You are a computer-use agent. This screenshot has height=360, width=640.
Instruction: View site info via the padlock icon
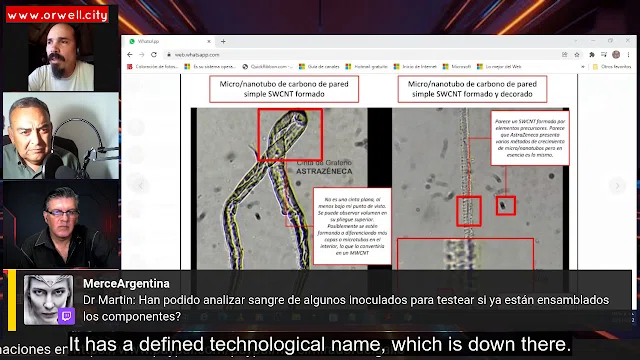[169, 55]
